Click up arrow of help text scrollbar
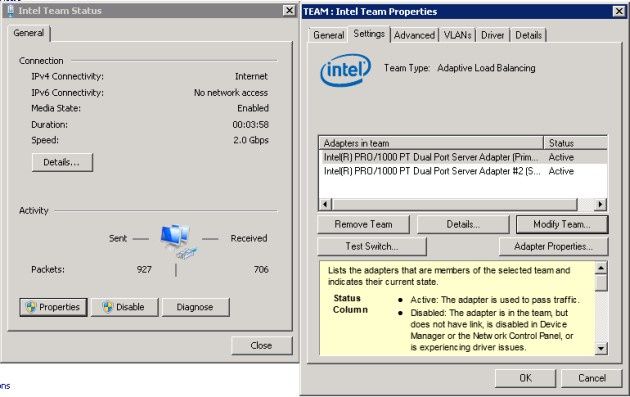The width and height of the screenshot is (630, 397). point(601,268)
